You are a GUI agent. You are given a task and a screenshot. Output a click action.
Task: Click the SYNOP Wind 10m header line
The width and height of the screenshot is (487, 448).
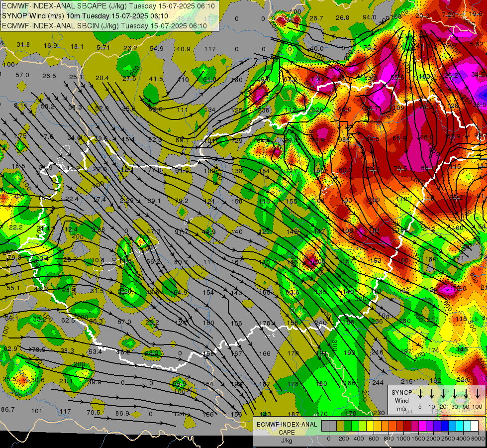pyautogui.click(x=85, y=16)
